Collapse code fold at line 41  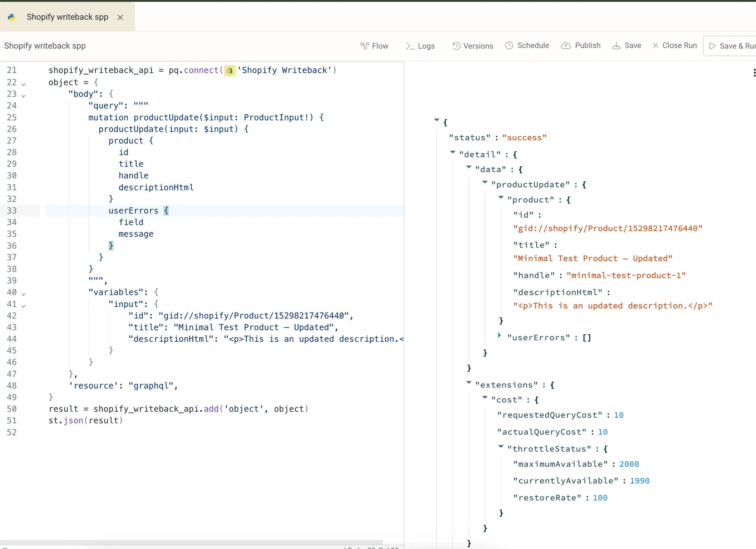tap(24, 306)
